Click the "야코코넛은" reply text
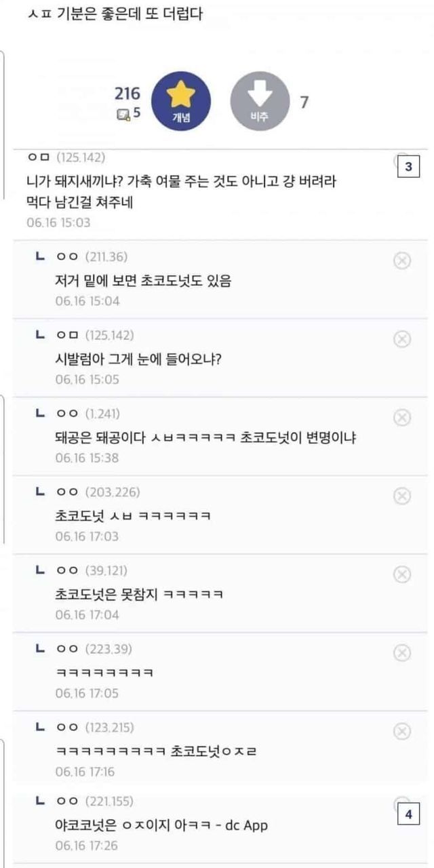The height and width of the screenshot is (868, 434). (x=161, y=825)
